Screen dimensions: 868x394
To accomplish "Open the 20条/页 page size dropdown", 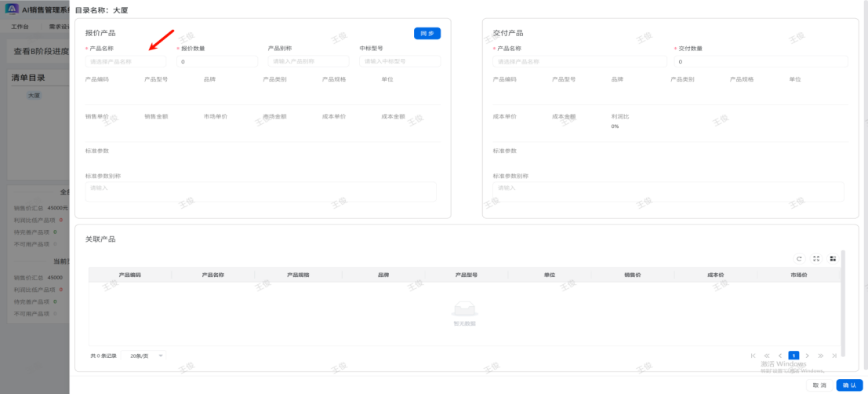I will click(143, 356).
